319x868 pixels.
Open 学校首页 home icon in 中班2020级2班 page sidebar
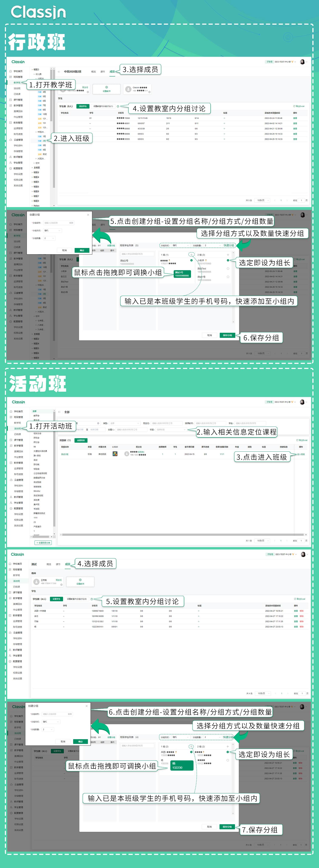10,71
